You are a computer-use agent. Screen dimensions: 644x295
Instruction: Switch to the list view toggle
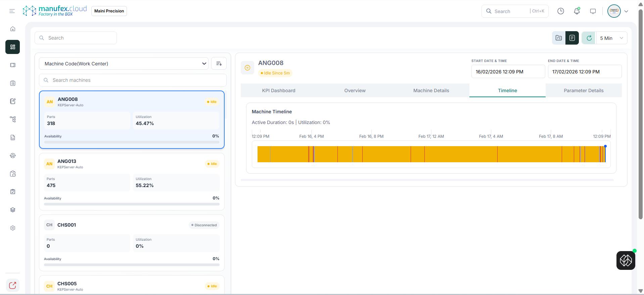click(572, 38)
